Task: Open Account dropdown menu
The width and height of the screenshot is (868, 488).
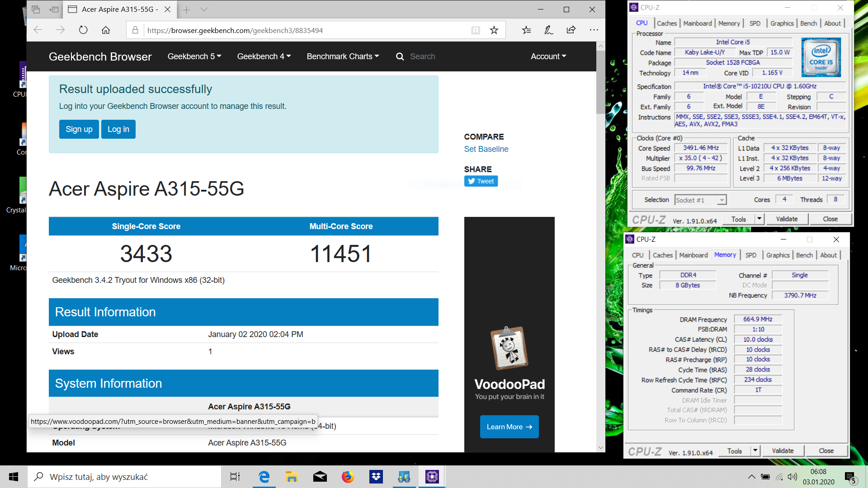Action: [x=548, y=56]
